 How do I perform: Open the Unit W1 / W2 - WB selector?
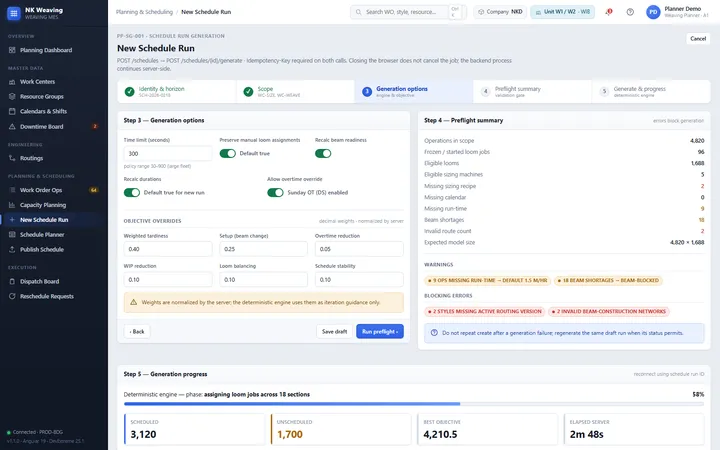pos(562,12)
